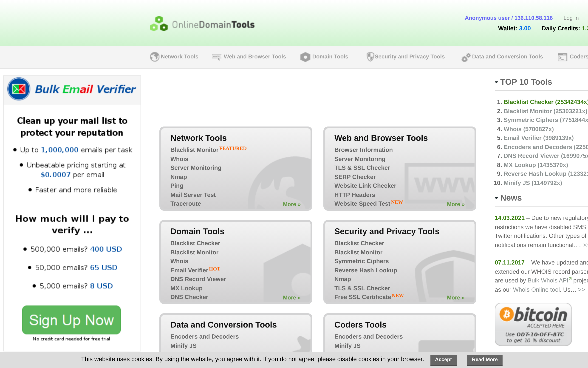Open Server Monitoring in Network Tools card

pyautogui.click(x=196, y=168)
